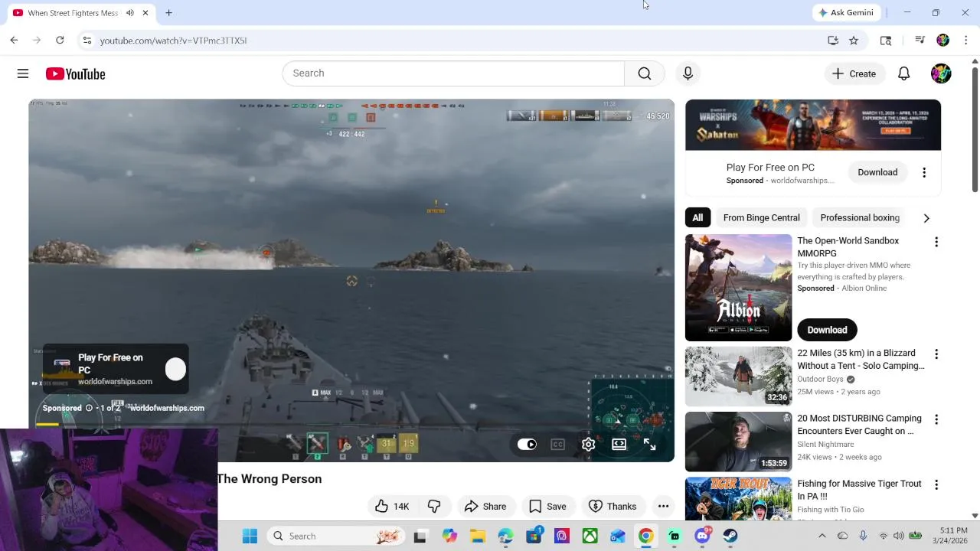The image size is (980, 551).
Task: Go back with the browser back arrow
Action: pyautogui.click(x=14, y=41)
